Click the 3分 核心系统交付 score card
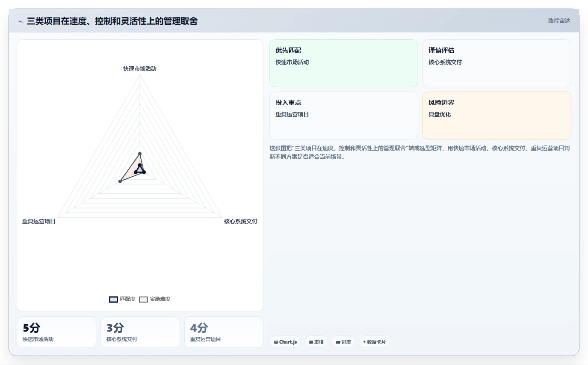This screenshot has width=588, height=365. pyautogui.click(x=140, y=332)
